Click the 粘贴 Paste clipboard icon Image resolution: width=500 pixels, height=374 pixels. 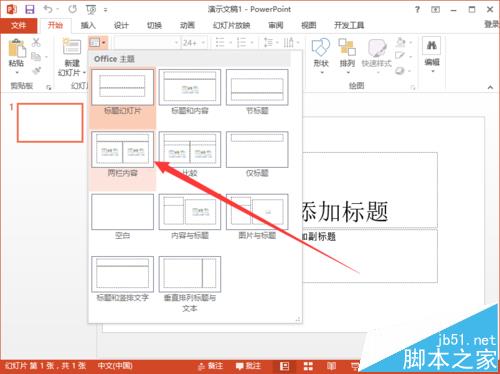click(16, 48)
